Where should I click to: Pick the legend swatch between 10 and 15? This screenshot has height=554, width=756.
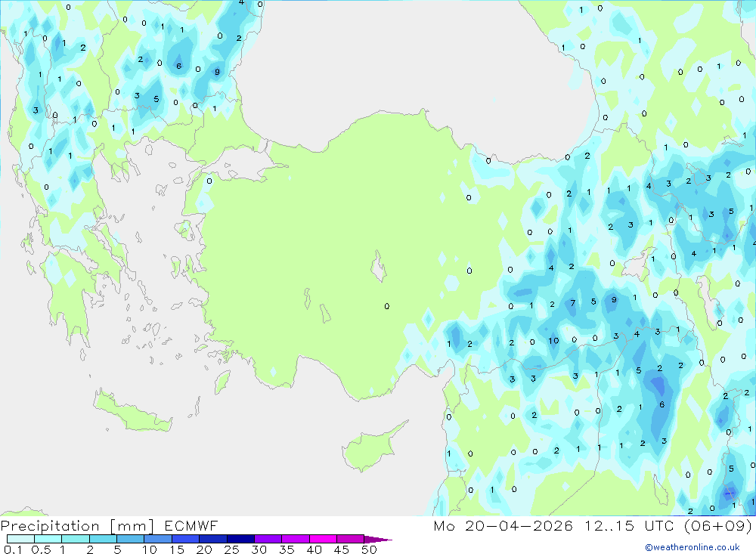[x=158, y=539]
